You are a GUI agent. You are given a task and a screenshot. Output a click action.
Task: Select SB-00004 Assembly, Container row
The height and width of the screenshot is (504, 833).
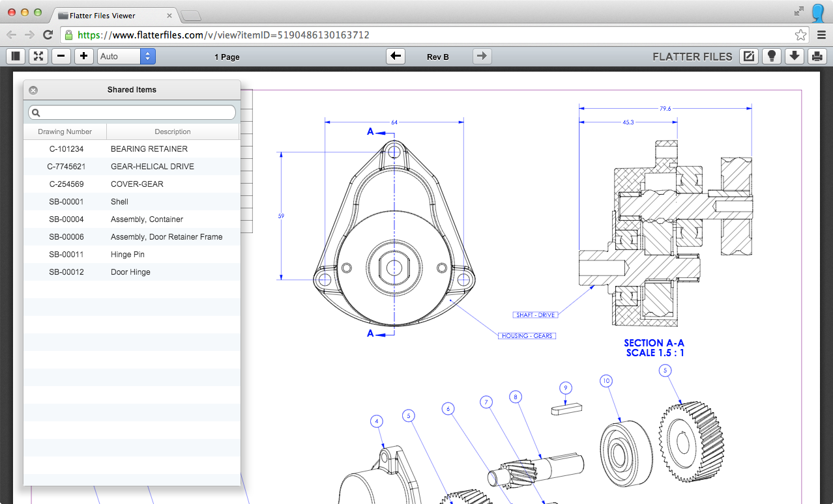click(x=132, y=219)
